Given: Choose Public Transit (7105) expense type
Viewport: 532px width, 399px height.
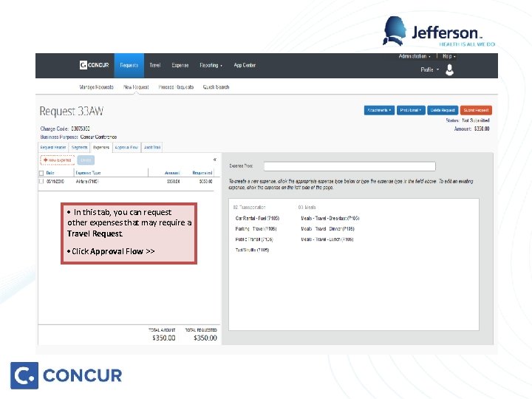Looking at the screenshot, I should [253, 239].
